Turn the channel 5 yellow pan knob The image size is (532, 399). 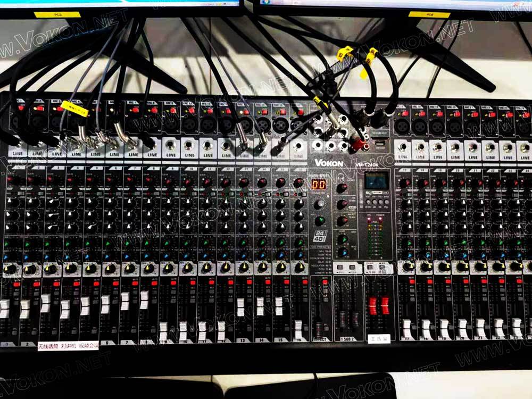click(90, 269)
